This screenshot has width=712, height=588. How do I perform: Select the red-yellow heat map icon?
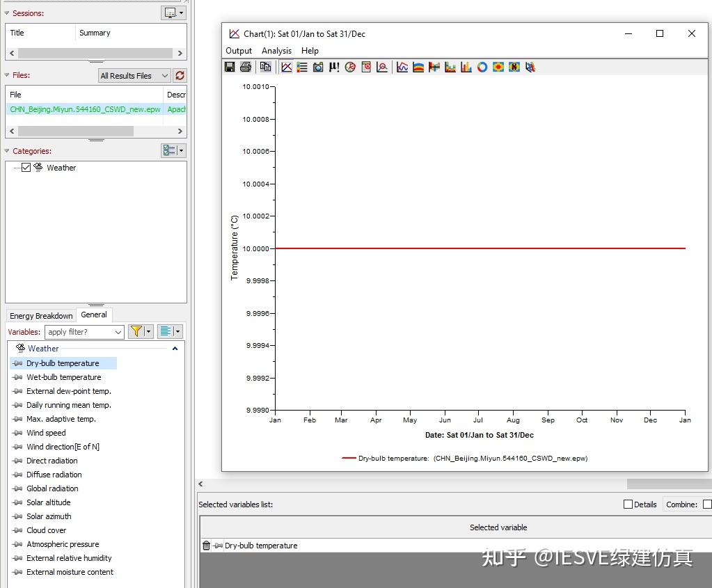tap(498, 67)
